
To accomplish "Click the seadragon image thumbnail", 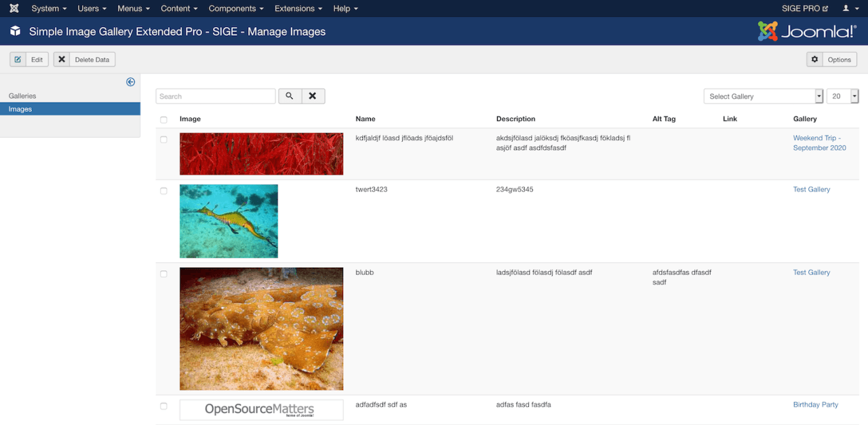I will (x=229, y=221).
